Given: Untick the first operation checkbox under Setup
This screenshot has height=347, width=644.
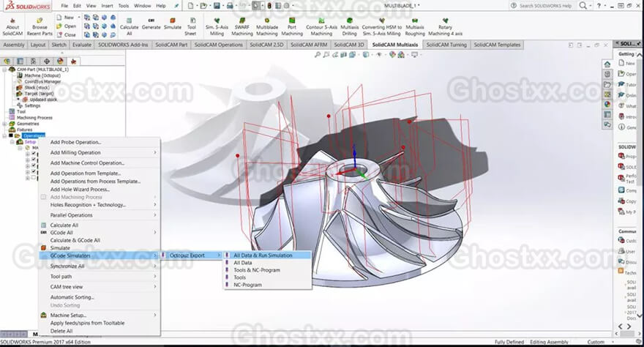Looking at the screenshot, I should click(34, 154).
